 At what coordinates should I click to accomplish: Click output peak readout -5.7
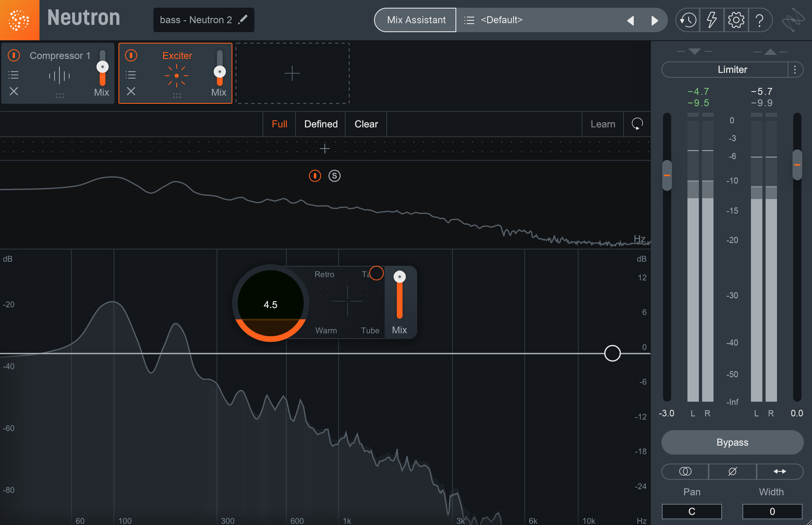[762, 92]
